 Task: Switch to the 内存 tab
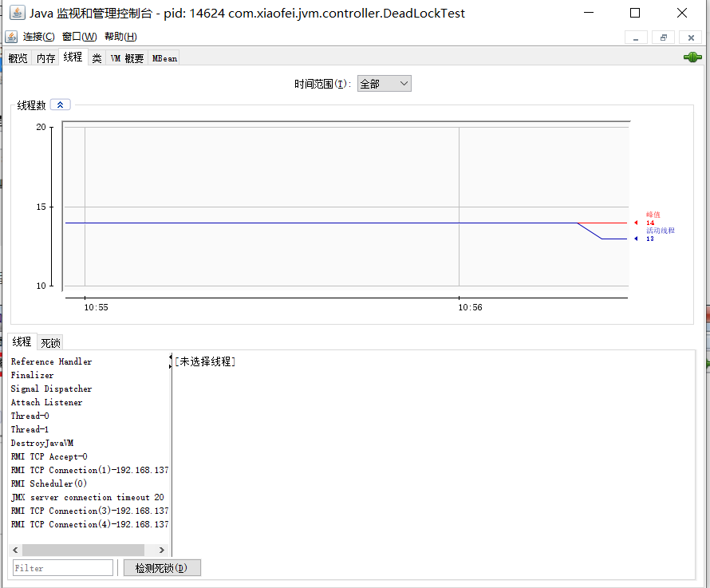click(x=45, y=58)
